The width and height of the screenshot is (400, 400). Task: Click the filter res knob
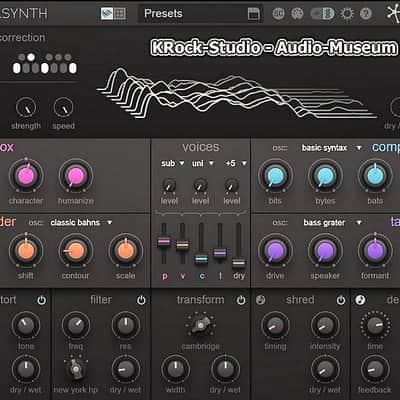pos(126,325)
